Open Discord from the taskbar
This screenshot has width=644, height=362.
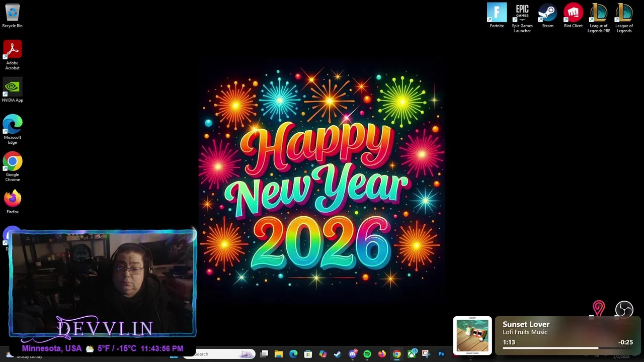click(352, 354)
